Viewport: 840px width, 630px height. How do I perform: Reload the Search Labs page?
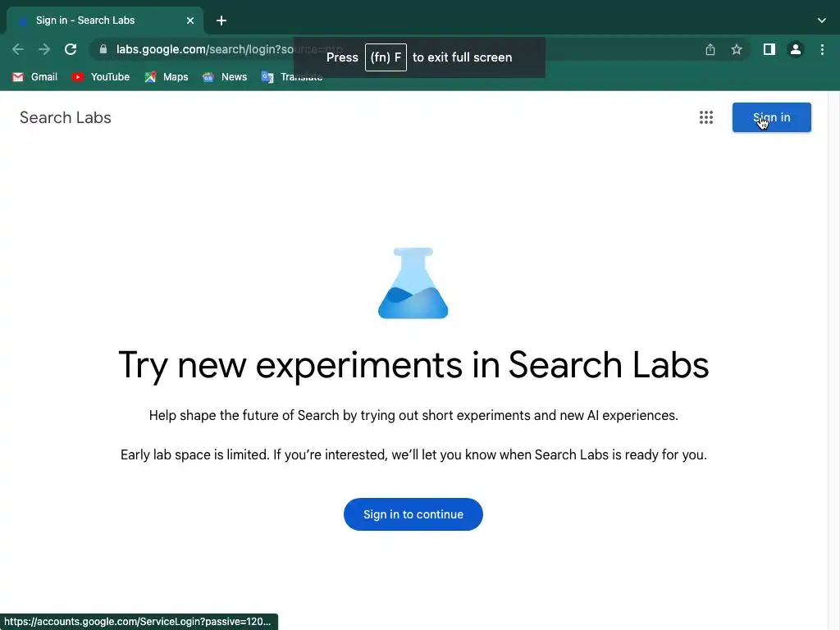[71, 49]
